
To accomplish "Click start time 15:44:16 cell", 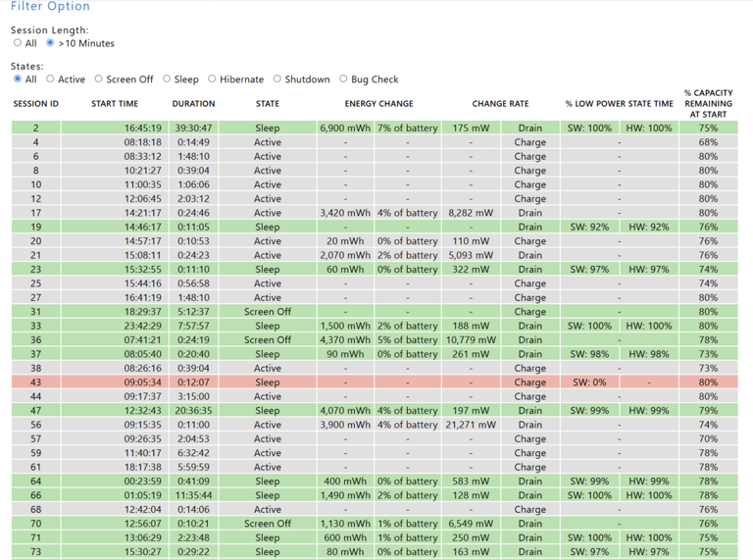I will (115, 283).
